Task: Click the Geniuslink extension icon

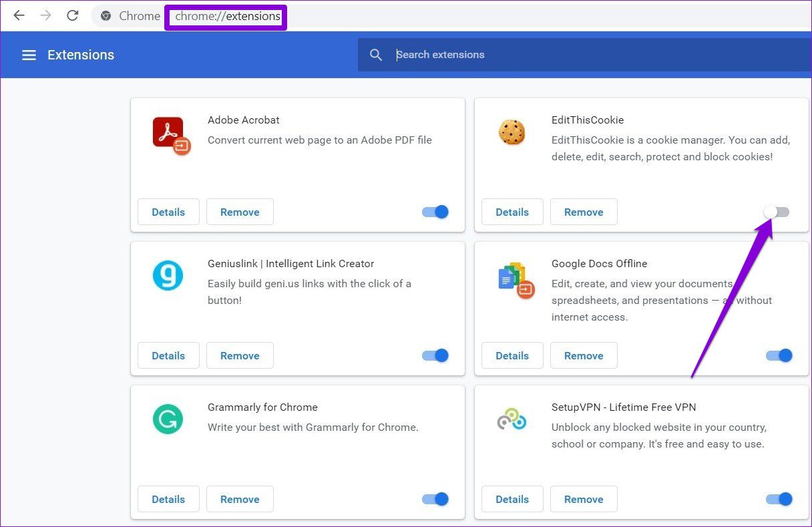Action: [168, 275]
